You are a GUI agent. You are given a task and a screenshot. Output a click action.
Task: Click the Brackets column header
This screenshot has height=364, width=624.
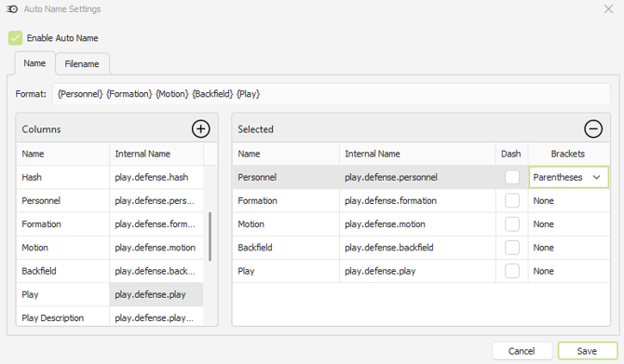pos(569,154)
